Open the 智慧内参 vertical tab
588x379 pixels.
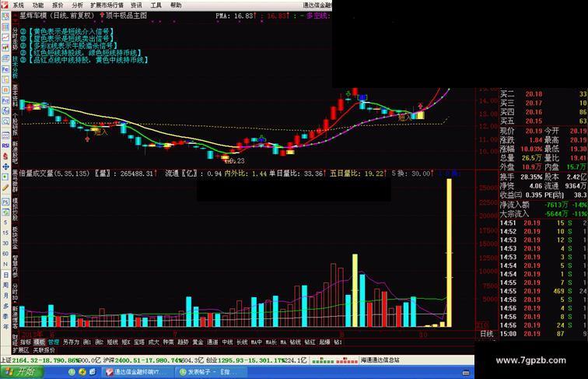(15, 266)
